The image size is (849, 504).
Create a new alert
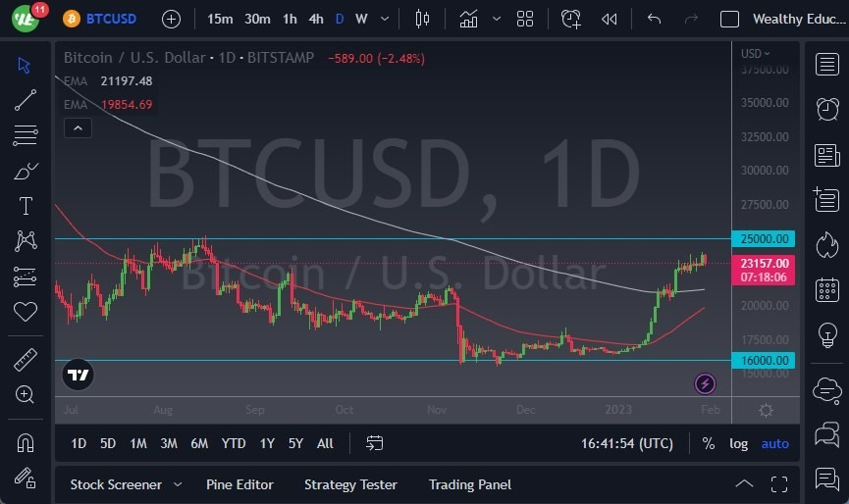(x=570, y=20)
